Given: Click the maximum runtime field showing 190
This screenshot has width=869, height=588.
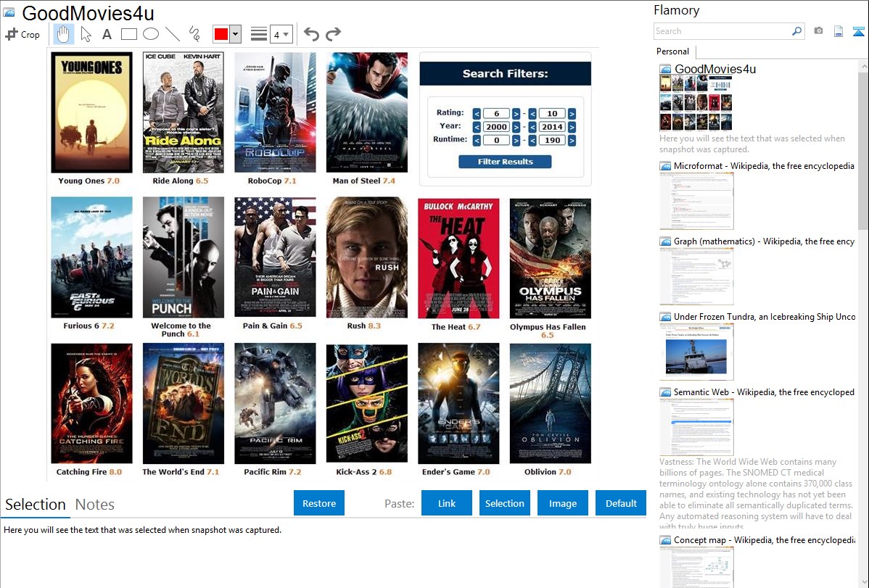Looking at the screenshot, I should tap(552, 140).
